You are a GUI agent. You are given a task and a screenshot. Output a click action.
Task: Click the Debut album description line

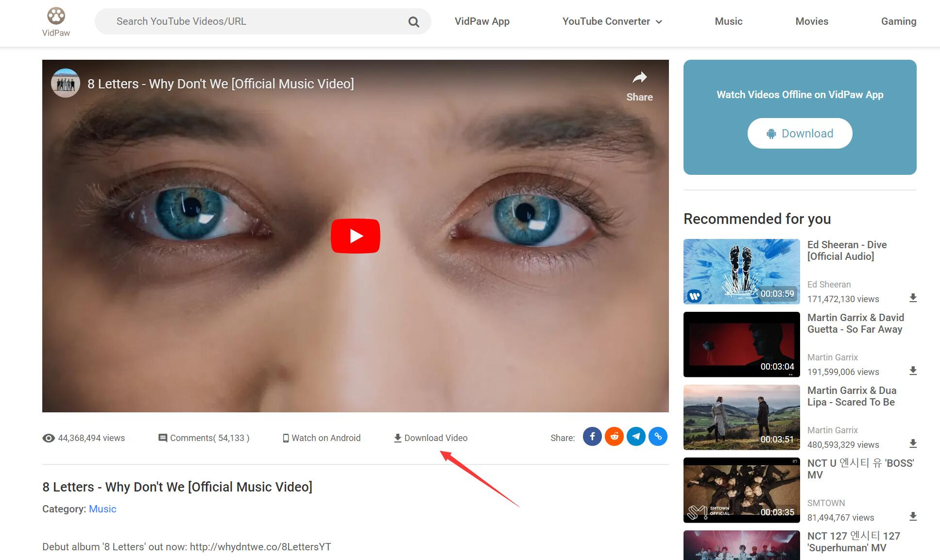[187, 546]
